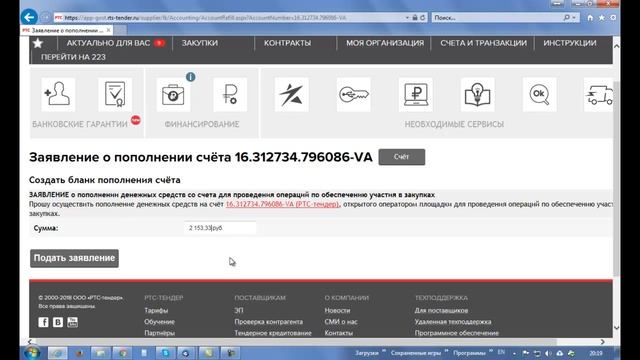Screen dimensions: 640x360
Task: Open Удаленная техподдержка footer link
Action: pos(453,322)
